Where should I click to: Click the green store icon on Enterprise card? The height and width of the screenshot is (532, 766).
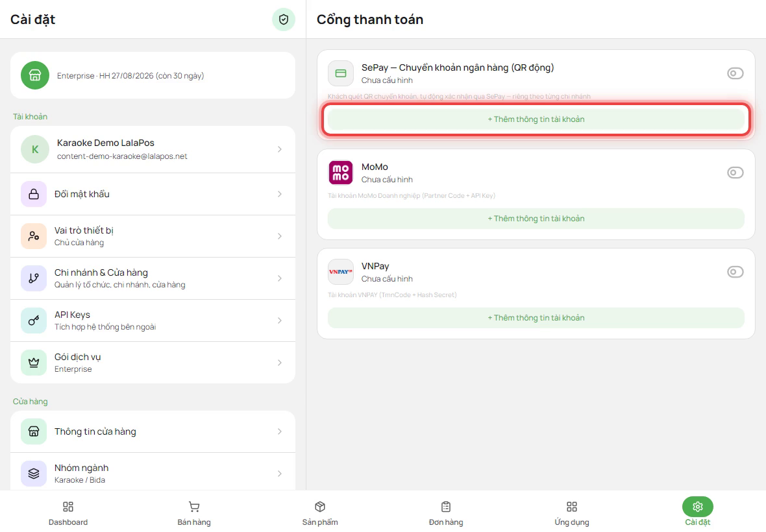click(34, 75)
